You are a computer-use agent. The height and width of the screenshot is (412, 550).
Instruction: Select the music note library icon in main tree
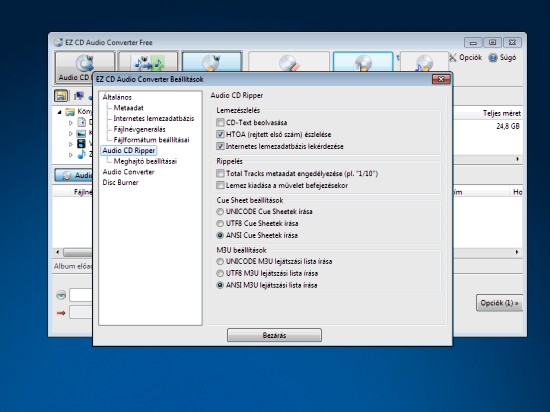tap(81, 154)
